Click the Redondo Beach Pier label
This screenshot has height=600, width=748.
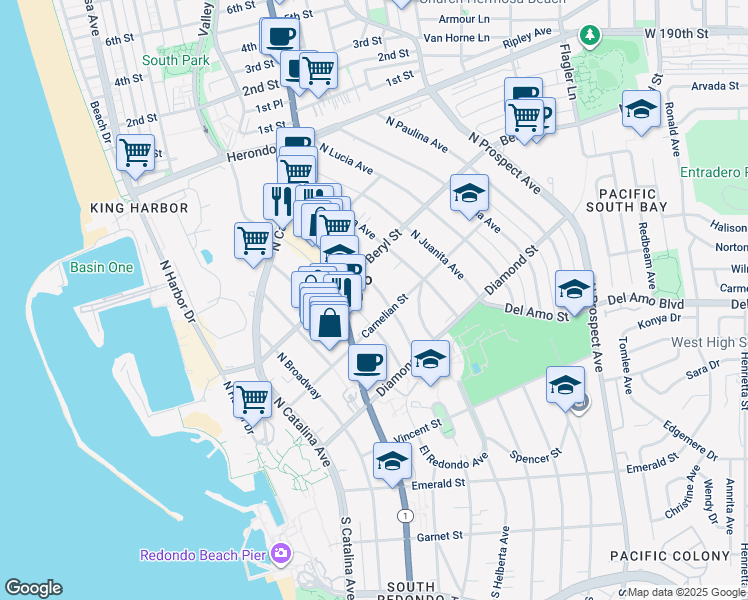point(203,555)
